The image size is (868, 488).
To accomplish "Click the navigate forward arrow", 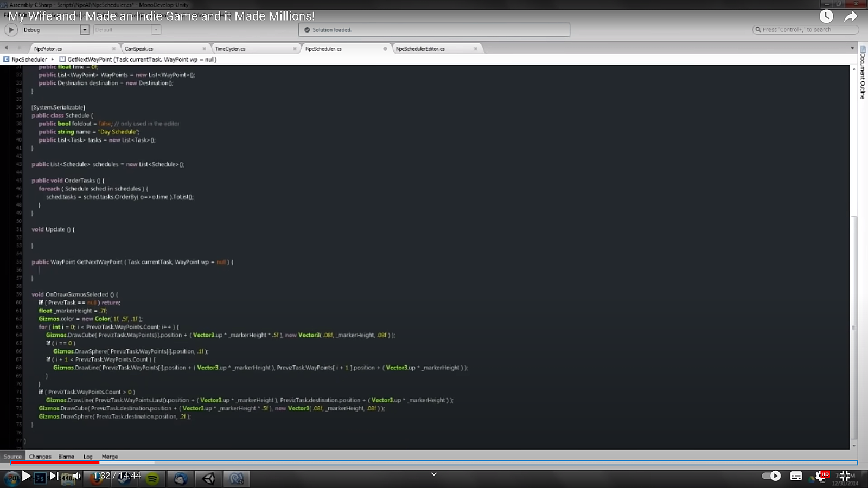I will click(19, 48).
